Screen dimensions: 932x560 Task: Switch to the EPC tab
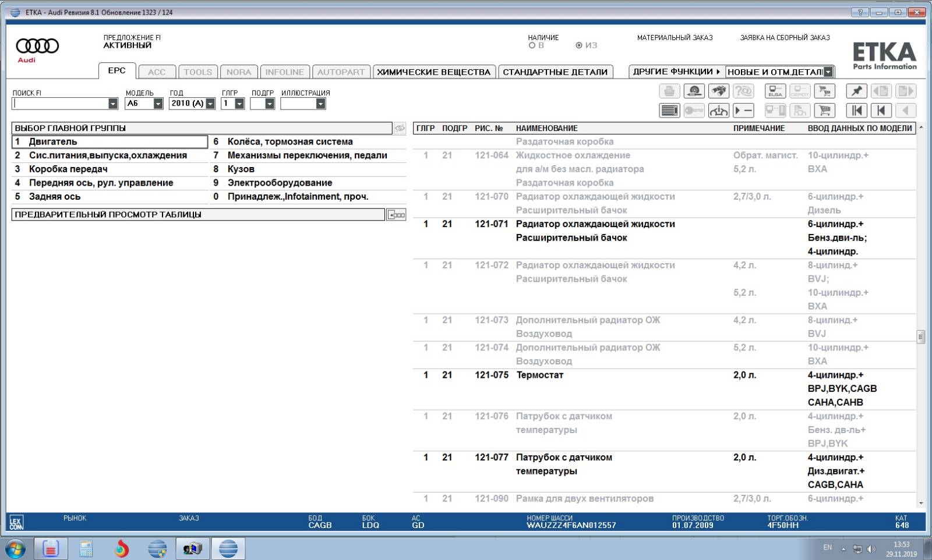click(117, 70)
